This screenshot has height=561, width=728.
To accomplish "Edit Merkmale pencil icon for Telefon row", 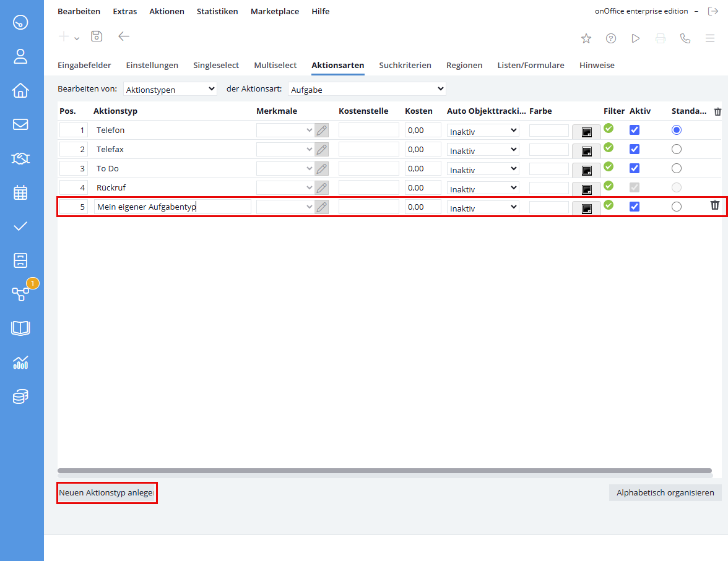I will click(321, 131).
